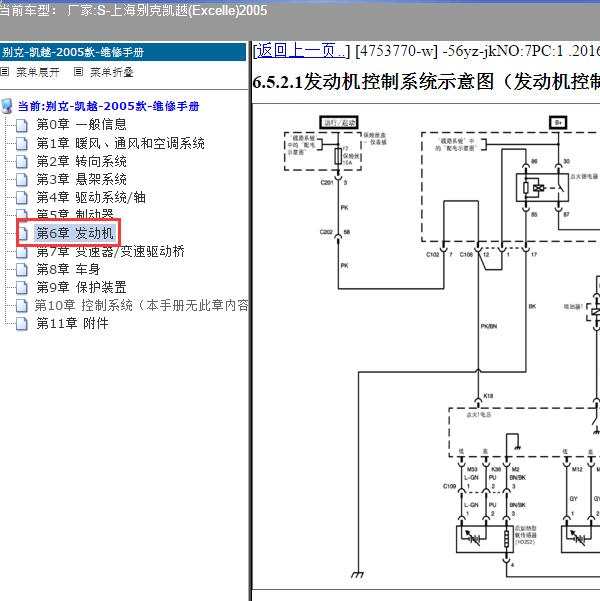Screen dimensions: 600x601
Task: Click the ground symbol at the diagram bottom
Action: tap(357, 574)
